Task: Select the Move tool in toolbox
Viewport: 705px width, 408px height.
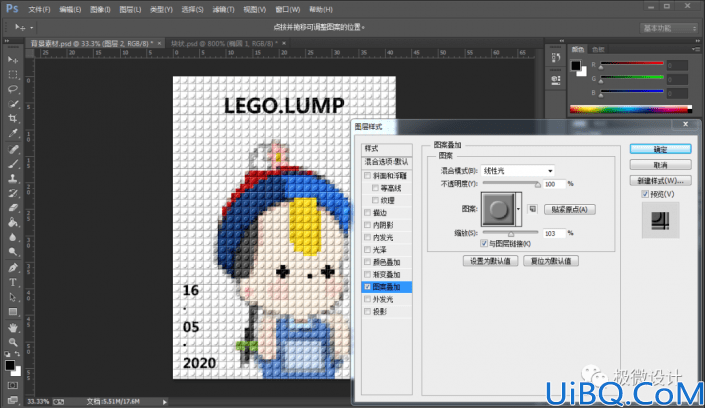Action: [13, 59]
